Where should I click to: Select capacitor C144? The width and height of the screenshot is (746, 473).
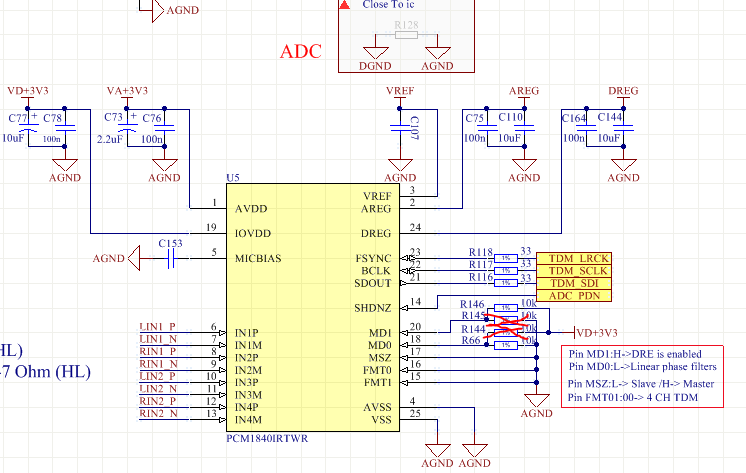[x=623, y=128]
